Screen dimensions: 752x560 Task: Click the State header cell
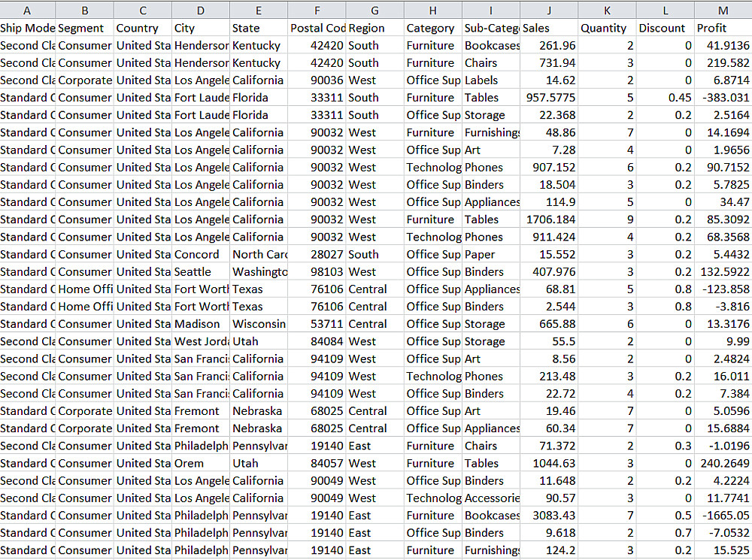click(x=259, y=29)
